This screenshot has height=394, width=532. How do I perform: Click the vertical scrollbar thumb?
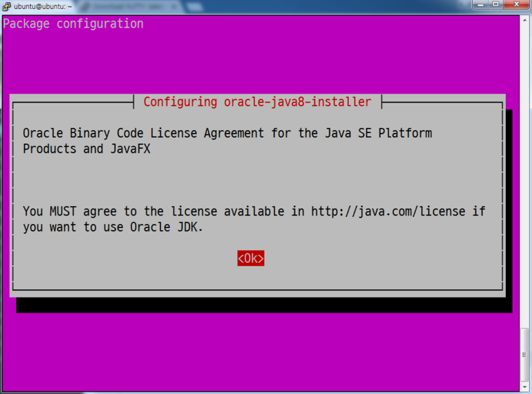click(525, 353)
